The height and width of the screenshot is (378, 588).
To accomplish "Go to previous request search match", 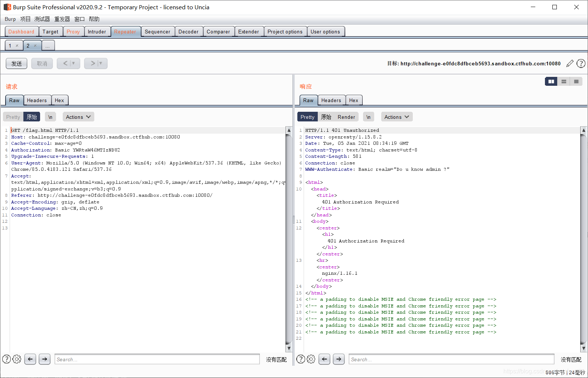I will pos(30,359).
